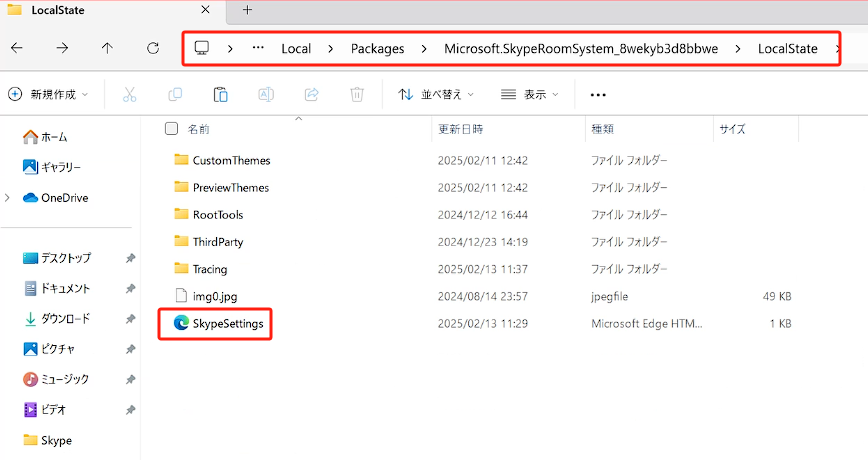Sort by 種類 column header
868x460 pixels.
[x=602, y=129]
